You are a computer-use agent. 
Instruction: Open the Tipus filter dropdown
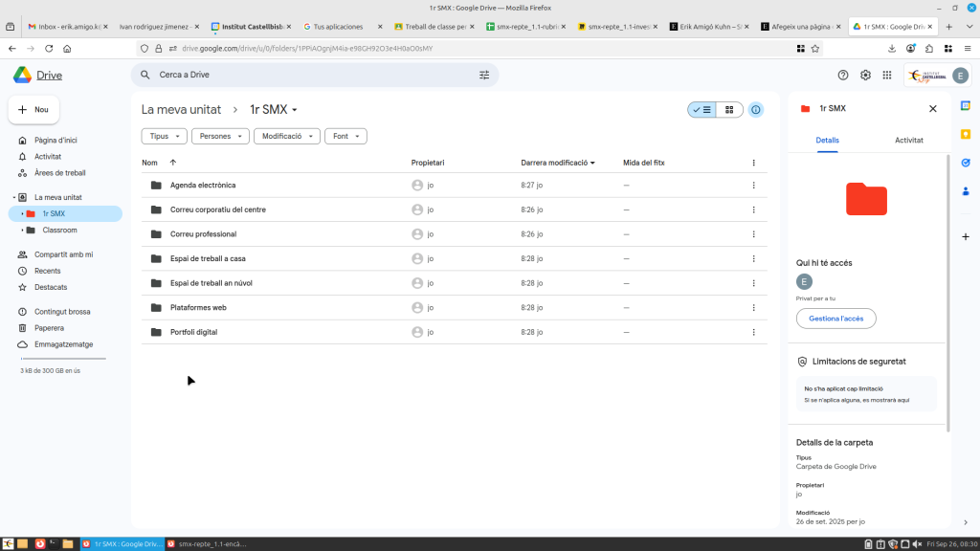tap(165, 137)
